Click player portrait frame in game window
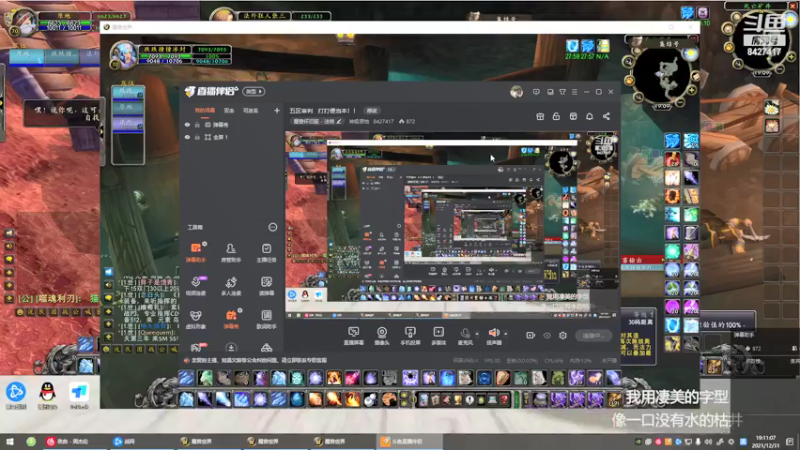800x450 pixels. point(123,54)
